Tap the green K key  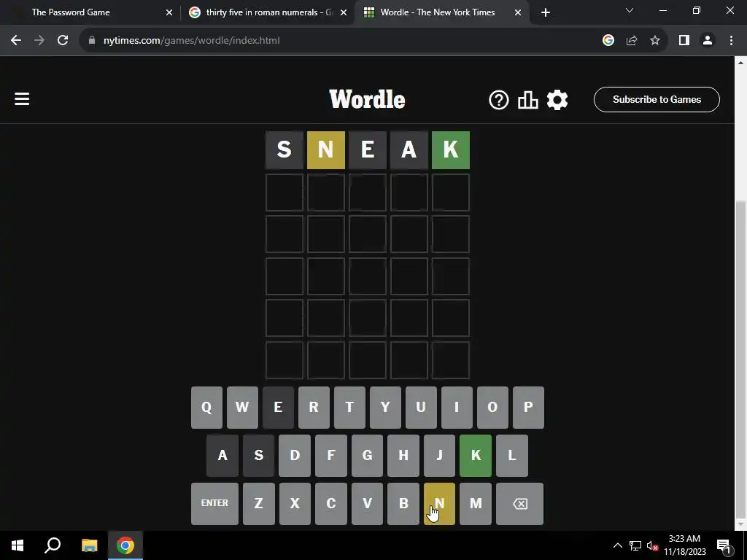[x=476, y=456]
